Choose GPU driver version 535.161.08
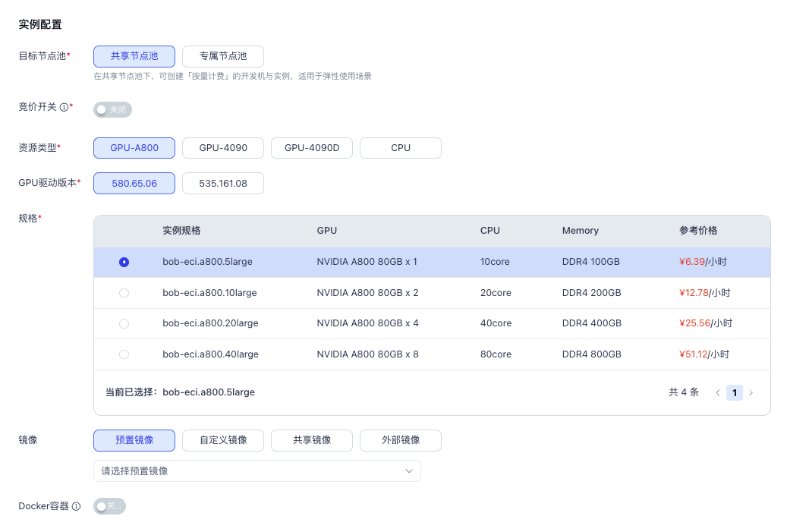 coord(223,184)
